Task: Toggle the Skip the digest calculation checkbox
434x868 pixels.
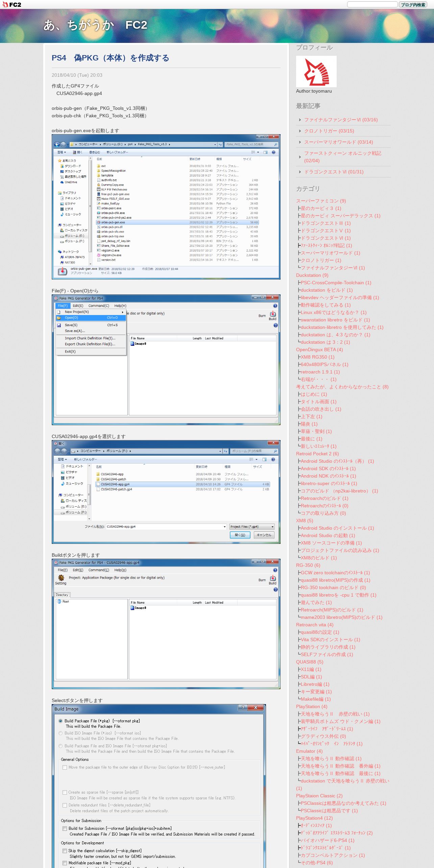Action: pos(65,851)
